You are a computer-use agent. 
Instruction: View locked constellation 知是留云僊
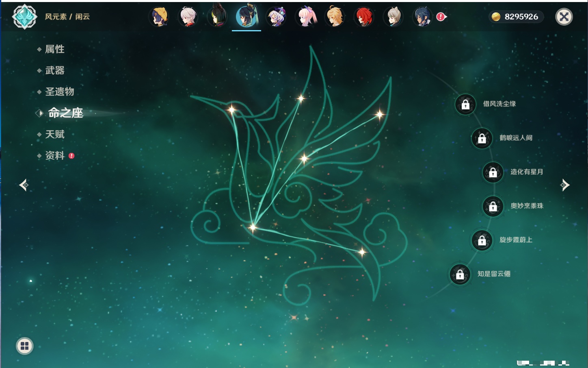tap(460, 274)
